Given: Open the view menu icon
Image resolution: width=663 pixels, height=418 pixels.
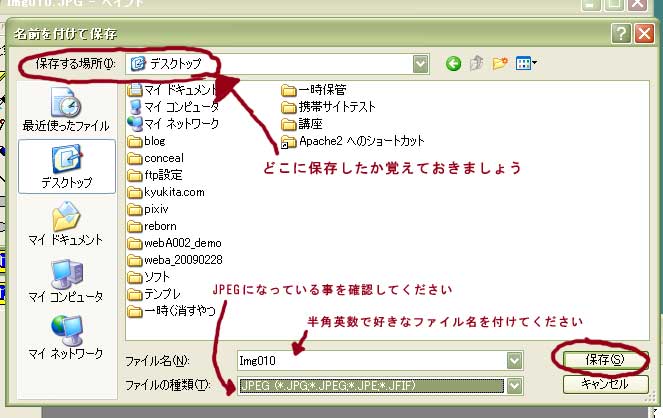Looking at the screenshot, I should point(526,63).
